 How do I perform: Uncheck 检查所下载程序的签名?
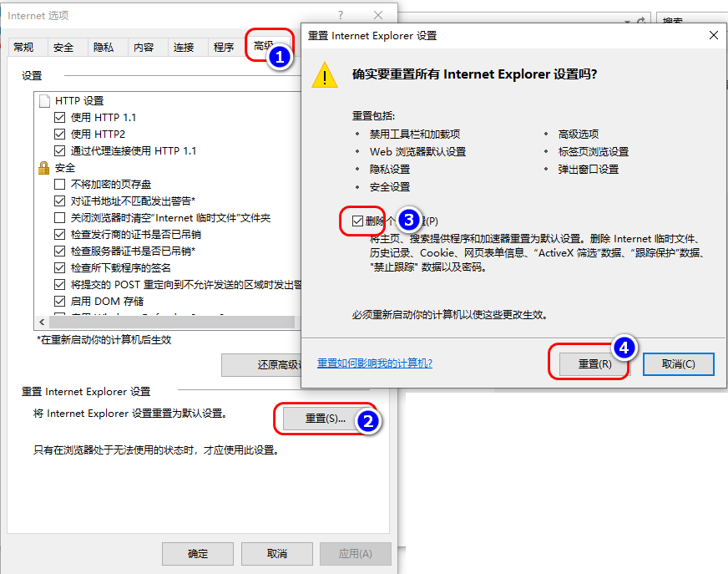tap(59, 267)
